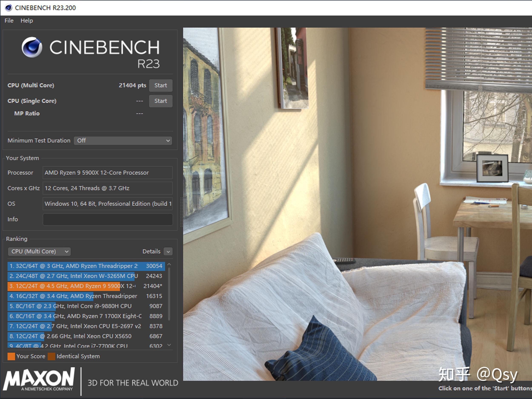Image resolution: width=532 pixels, height=399 pixels.
Task: Click the Processor name field
Action: tap(107, 173)
